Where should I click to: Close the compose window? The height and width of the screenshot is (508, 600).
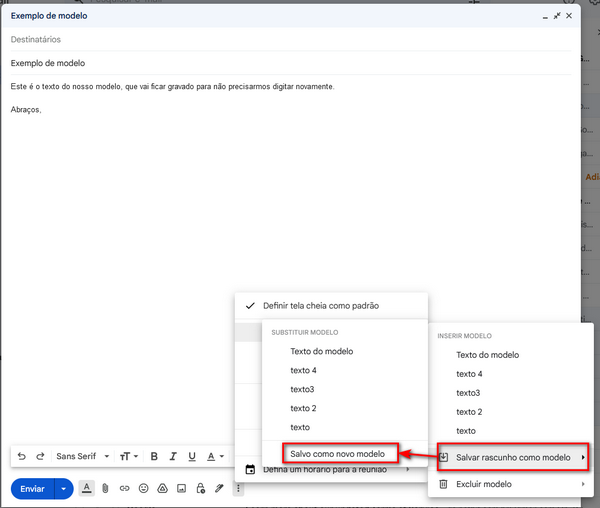tap(569, 16)
